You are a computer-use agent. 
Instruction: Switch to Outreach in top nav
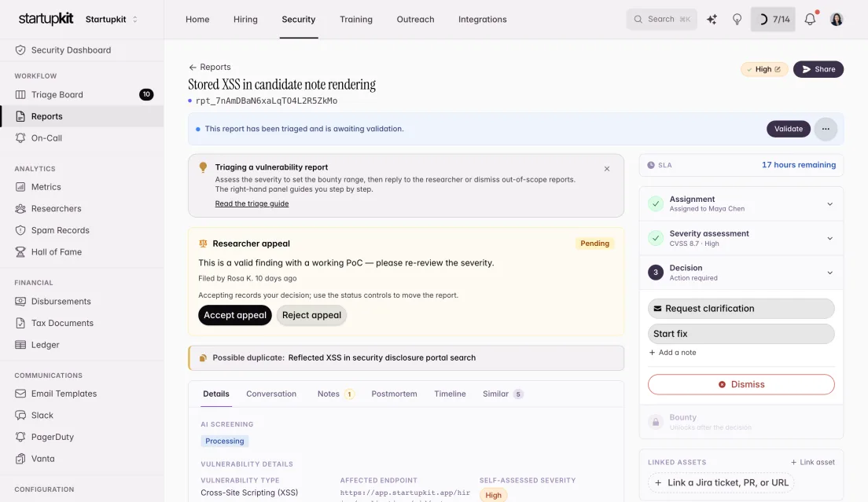coord(415,20)
